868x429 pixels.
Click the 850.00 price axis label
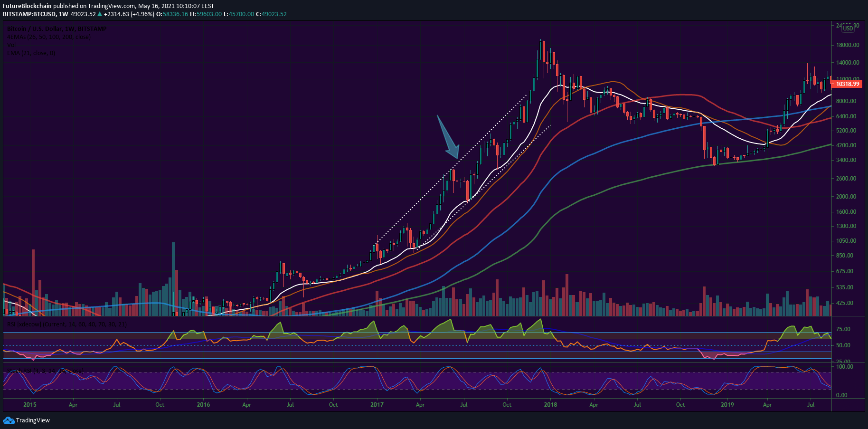pyautogui.click(x=845, y=256)
